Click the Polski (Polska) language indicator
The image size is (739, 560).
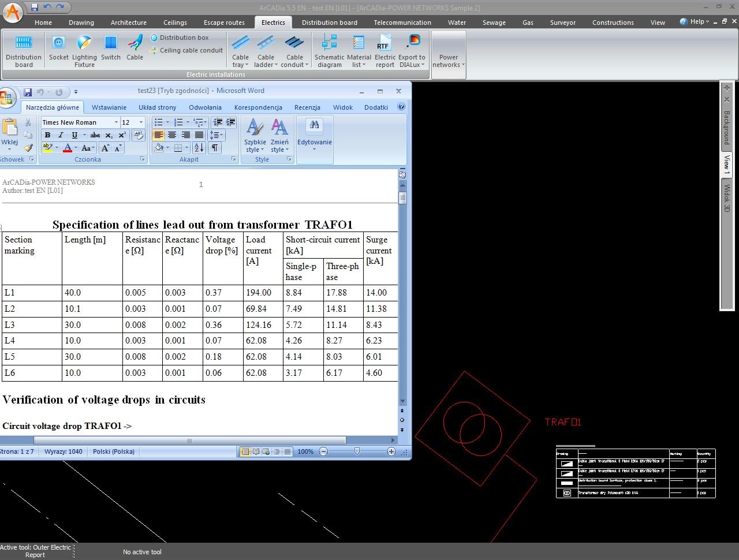coord(114,451)
